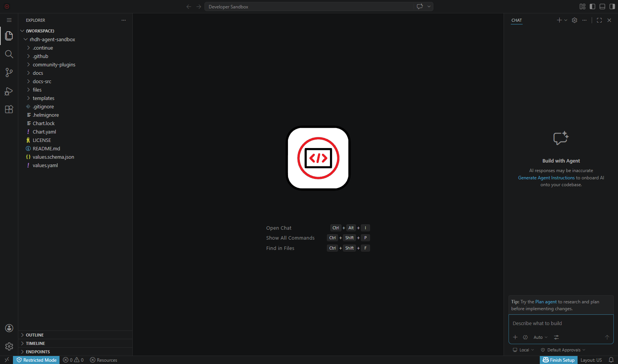Viewport: 618px width, 364px height.
Task: Open notifications bell in status bar
Action: click(x=611, y=360)
